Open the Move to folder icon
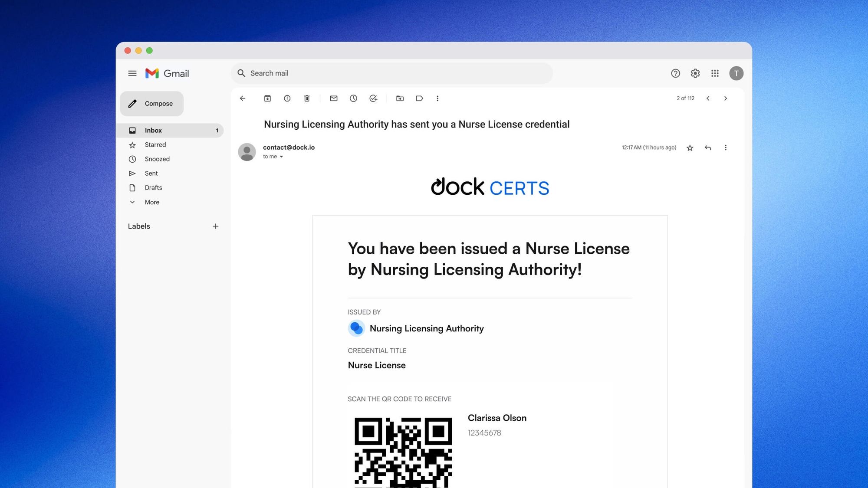Viewport: 868px width, 488px height. (x=400, y=98)
